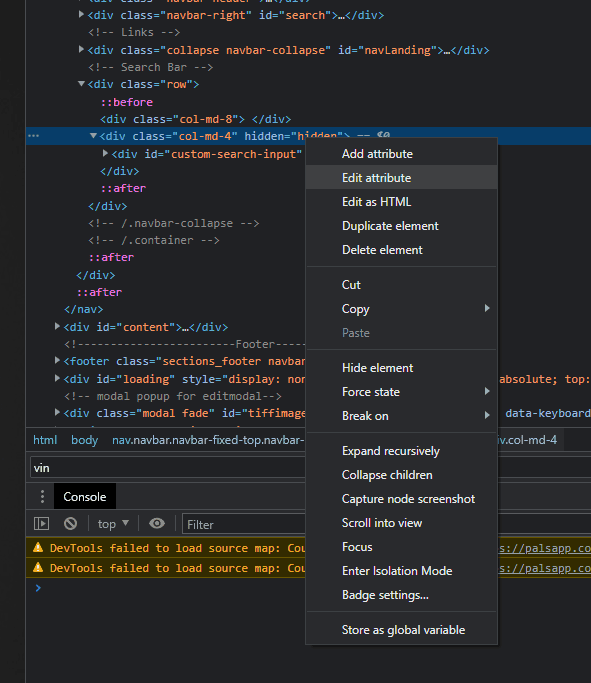This screenshot has height=683, width=591.
Task: Toggle the console sidebar panel icon
Action: (41, 523)
